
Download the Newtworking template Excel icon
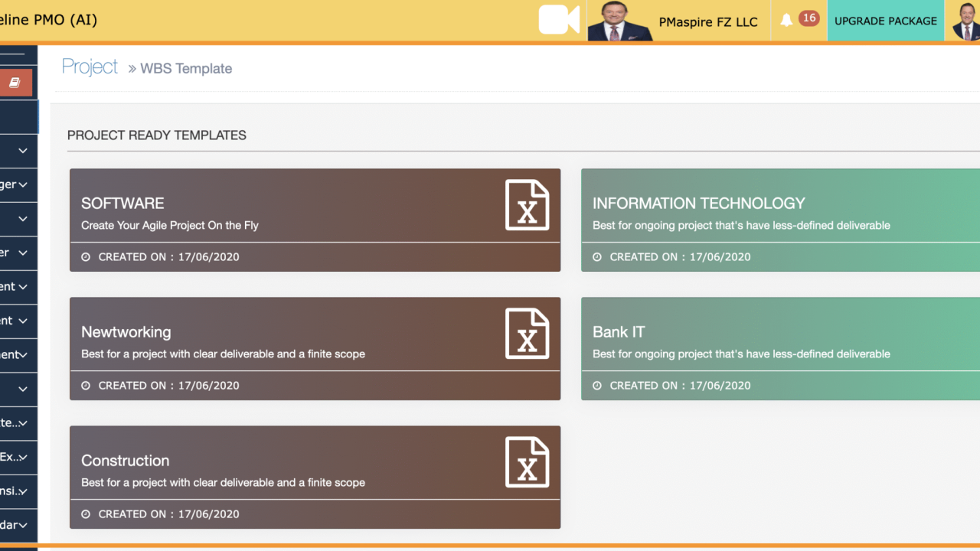528,334
